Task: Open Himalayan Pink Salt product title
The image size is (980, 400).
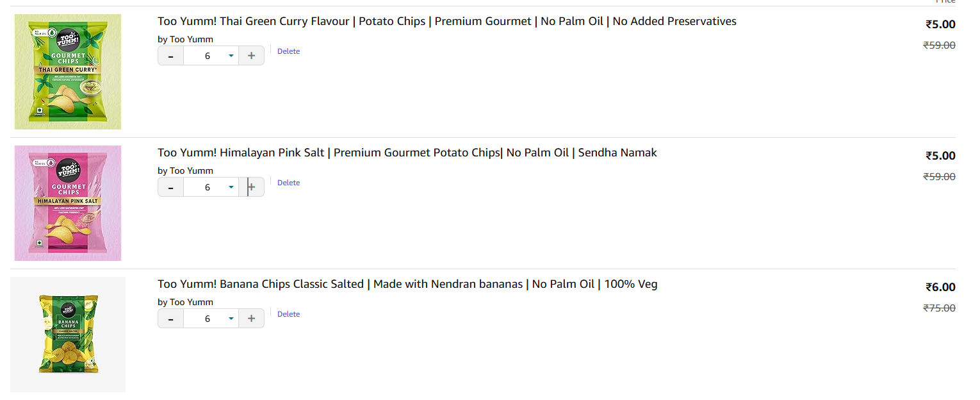Action: 407,153
